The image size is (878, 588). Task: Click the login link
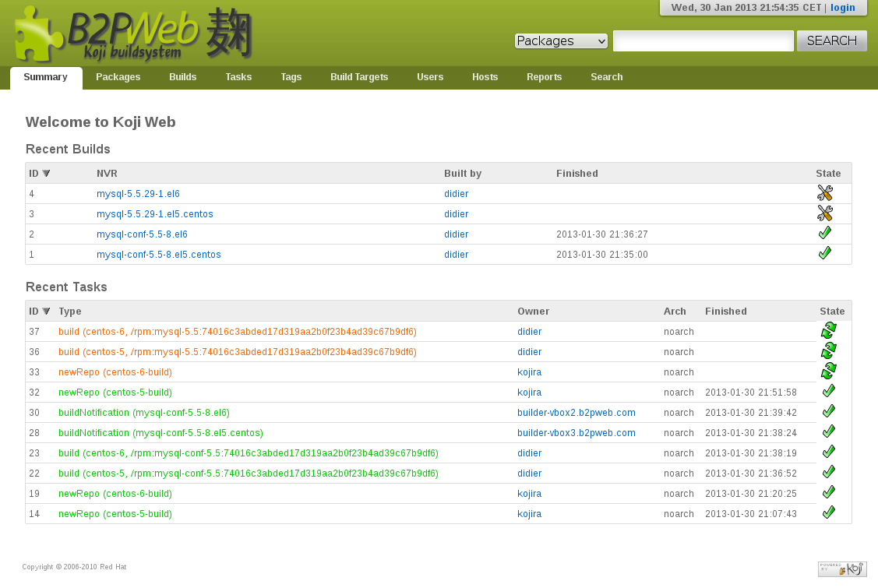click(x=842, y=8)
